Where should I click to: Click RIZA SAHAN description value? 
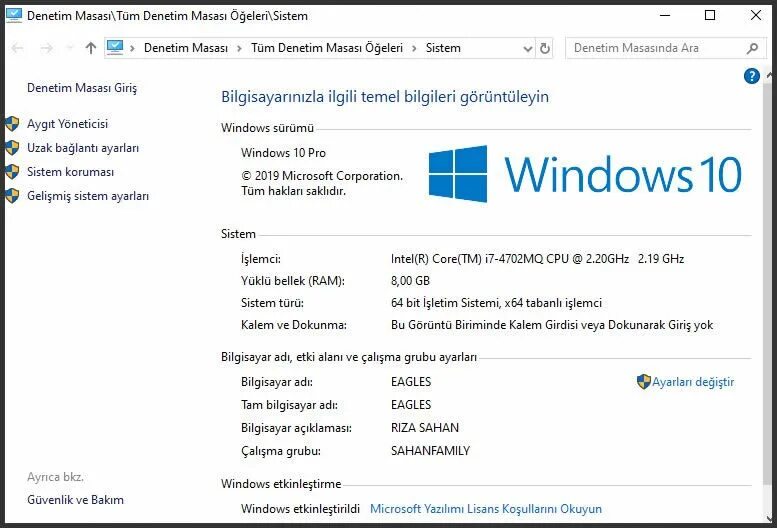(425, 427)
